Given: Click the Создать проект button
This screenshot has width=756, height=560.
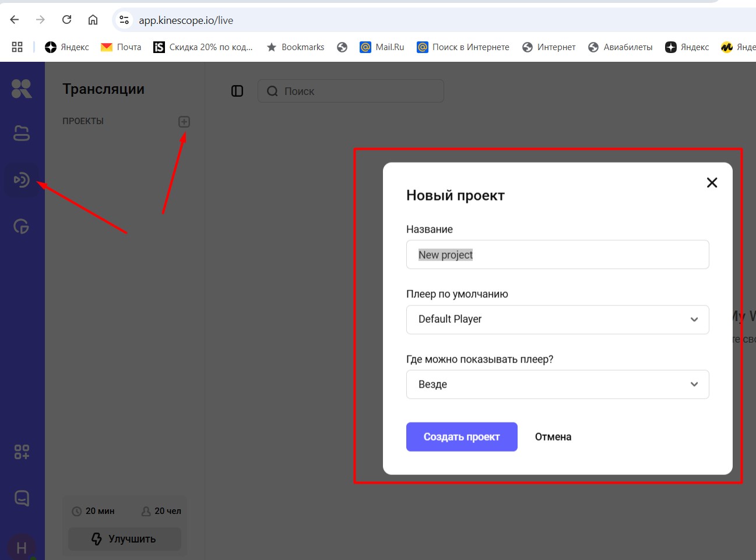Looking at the screenshot, I should (462, 437).
